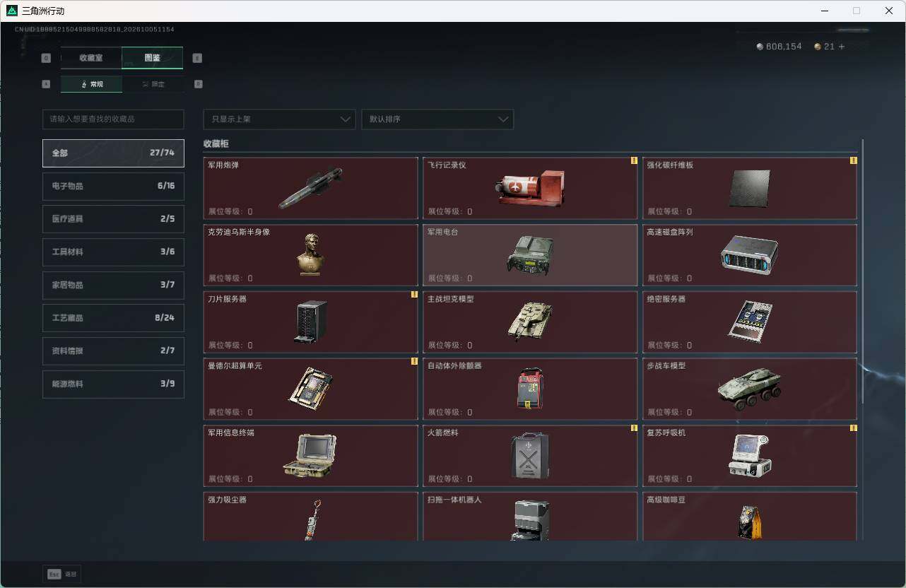This screenshot has height=588, width=906.
Task: Filter by 能源燃料 category
Action: (113, 384)
